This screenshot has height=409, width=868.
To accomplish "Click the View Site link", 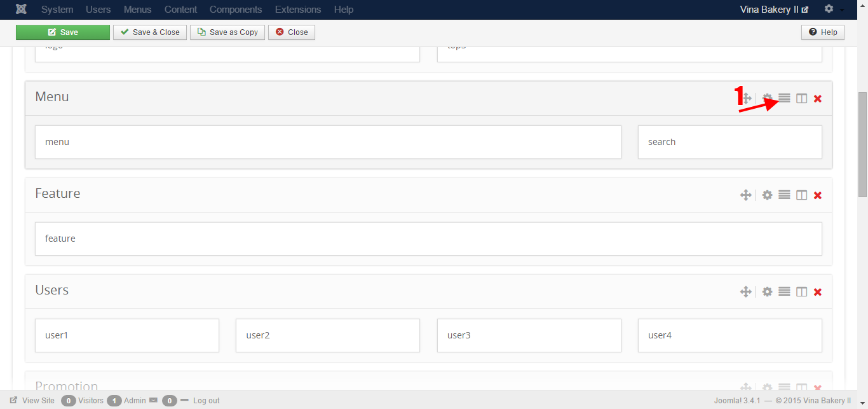I will [x=33, y=401].
